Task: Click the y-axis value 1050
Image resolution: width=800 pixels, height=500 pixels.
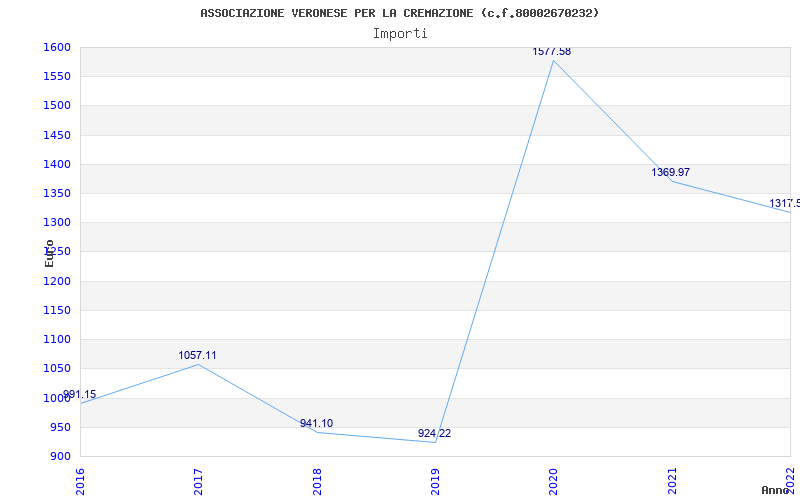Action: [x=57, y=368]
